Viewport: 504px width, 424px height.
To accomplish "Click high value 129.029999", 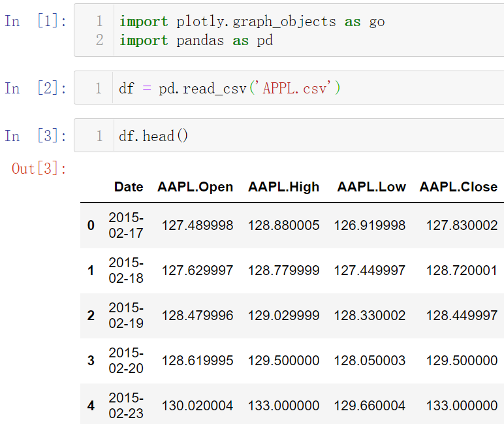I will point(283,316).
